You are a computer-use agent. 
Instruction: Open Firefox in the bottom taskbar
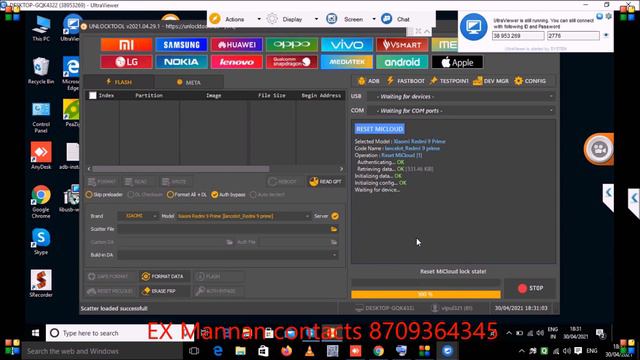[x=287, y=351]
